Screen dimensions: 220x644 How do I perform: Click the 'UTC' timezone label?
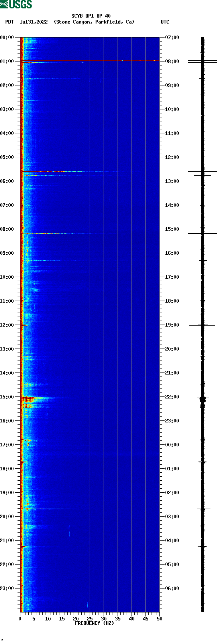165,22
